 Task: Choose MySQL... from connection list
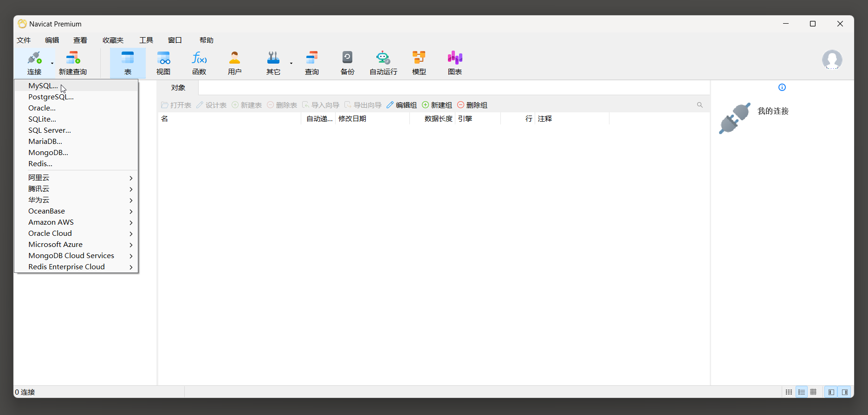[76, 85]
